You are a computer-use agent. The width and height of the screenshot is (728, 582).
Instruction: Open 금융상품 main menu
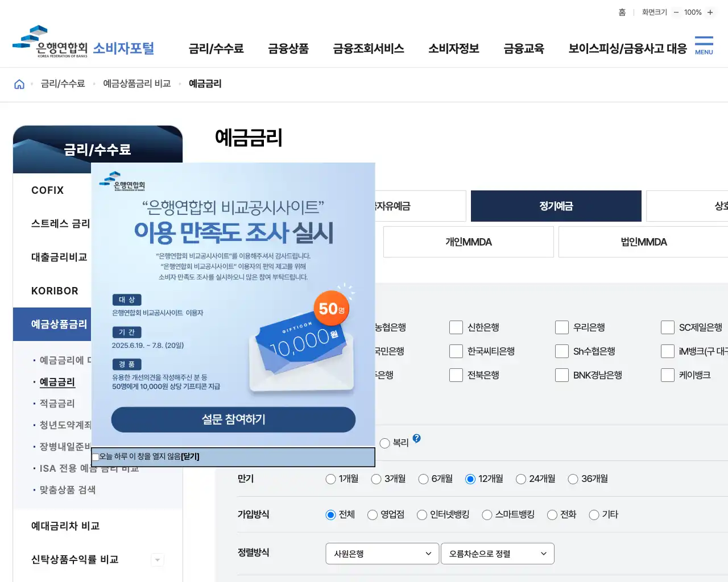288,49
